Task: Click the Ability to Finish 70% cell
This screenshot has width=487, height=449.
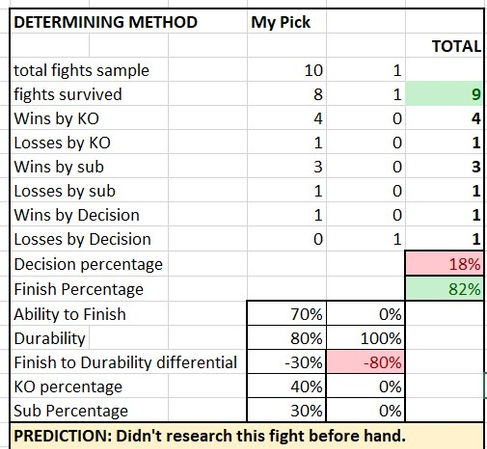Action: 287,313
